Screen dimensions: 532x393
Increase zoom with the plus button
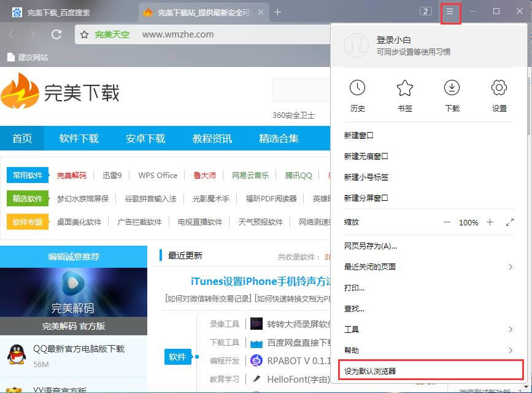point(490,222)
